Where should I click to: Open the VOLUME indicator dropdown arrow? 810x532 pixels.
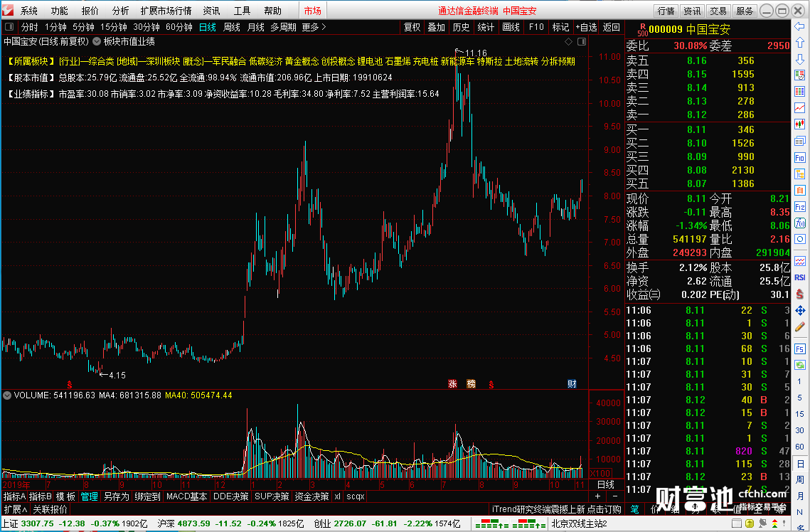click(x=7, y=395)
